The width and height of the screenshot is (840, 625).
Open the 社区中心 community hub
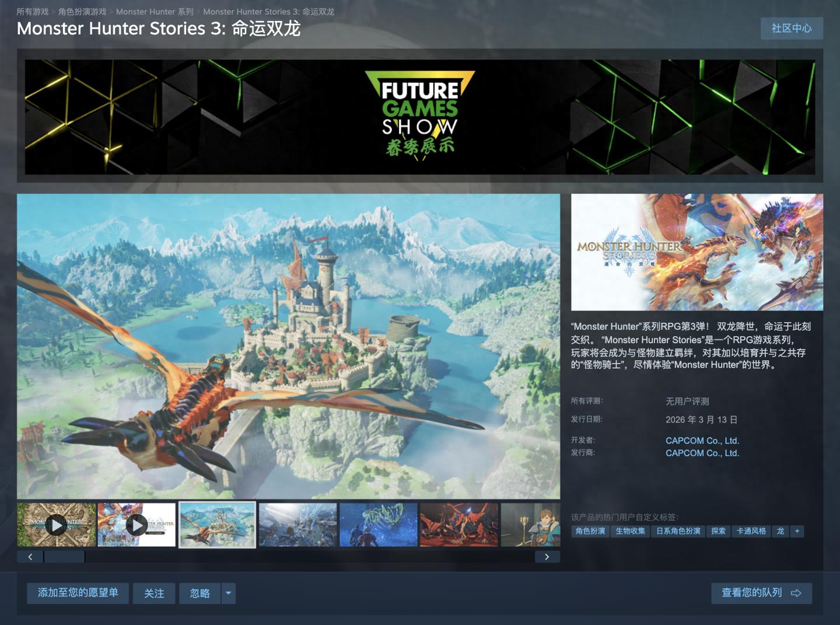click(x=792, y=28)
